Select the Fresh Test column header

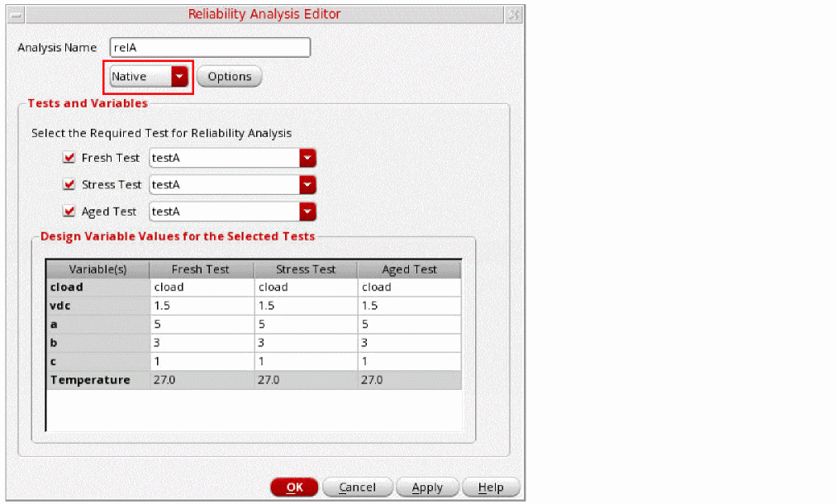pos(201,269)
